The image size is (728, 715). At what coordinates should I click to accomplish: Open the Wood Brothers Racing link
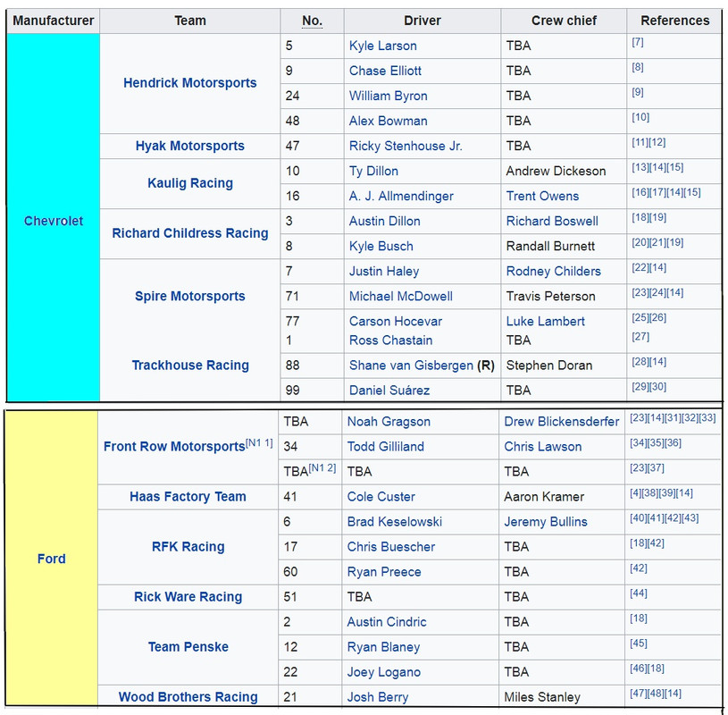[x=188, y=697]
